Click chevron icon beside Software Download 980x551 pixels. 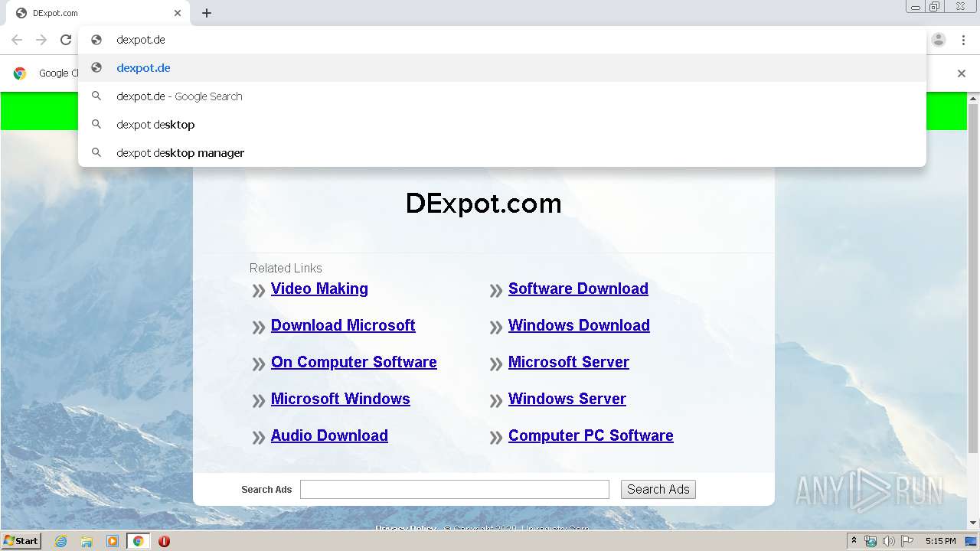click(496, 291)
